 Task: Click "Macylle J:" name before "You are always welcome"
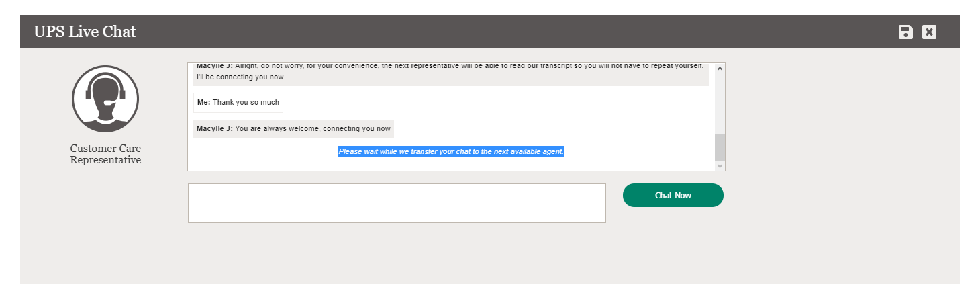214,128
